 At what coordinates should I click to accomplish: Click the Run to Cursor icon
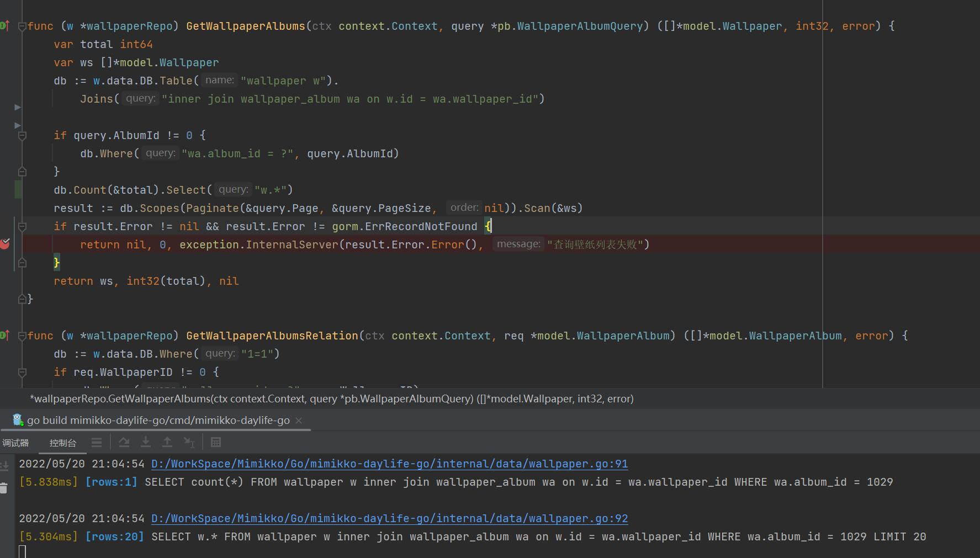tap(189, 442)
